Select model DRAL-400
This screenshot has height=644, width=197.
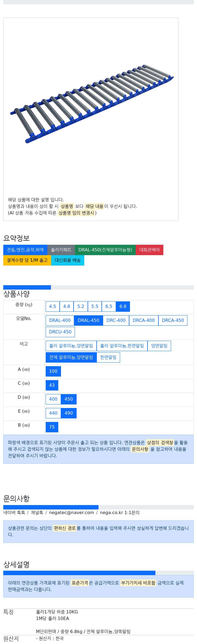tap(60, 320)
